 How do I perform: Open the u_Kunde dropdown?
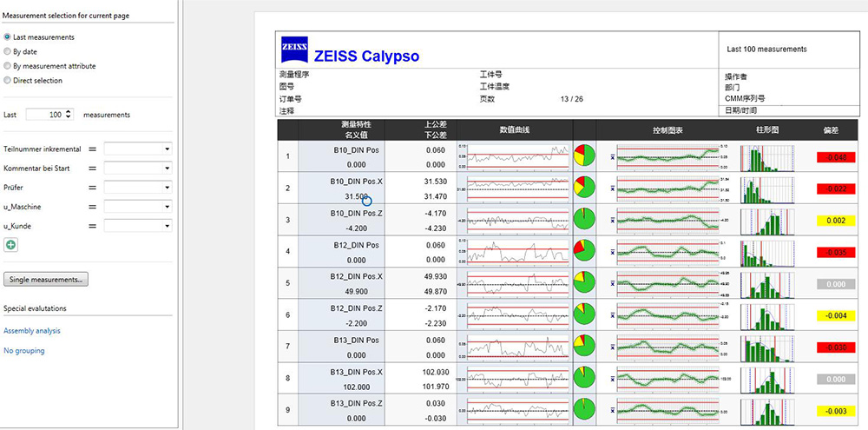click(138, 226)
